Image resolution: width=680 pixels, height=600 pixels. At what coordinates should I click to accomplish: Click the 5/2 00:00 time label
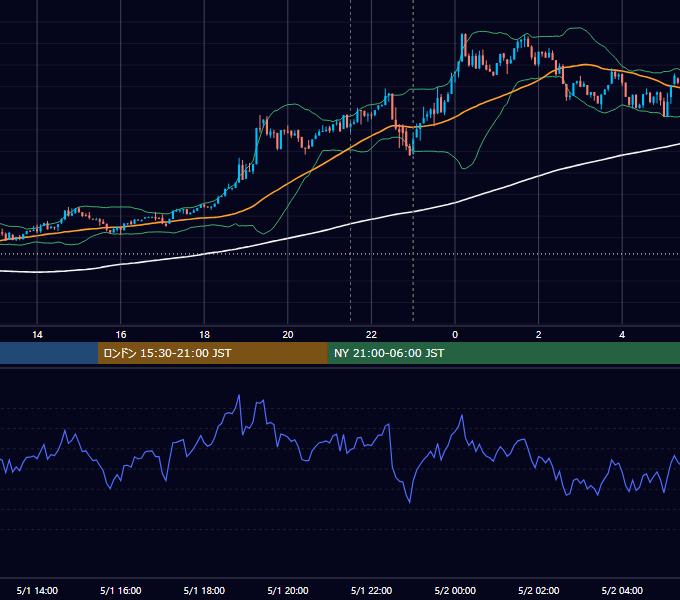pyautogui.click(x=455, y=590)
